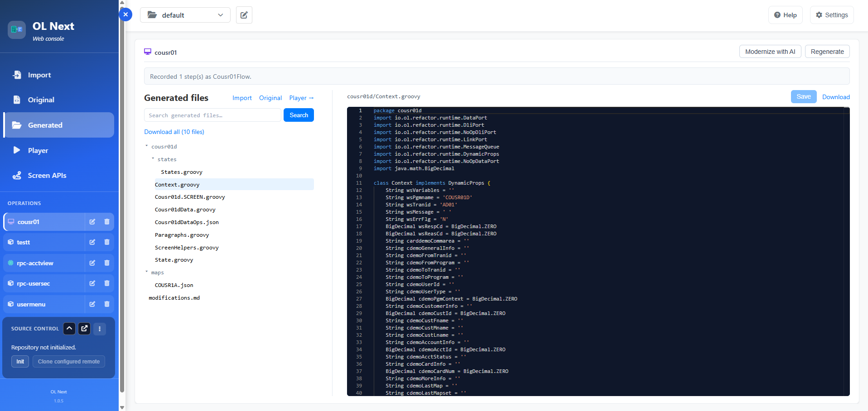Image resolution: width=868 pixels, height=411 pixels.
Task: Close the sidebar with the blue X button
Action: pyautogui.click(x=125, y=14)
